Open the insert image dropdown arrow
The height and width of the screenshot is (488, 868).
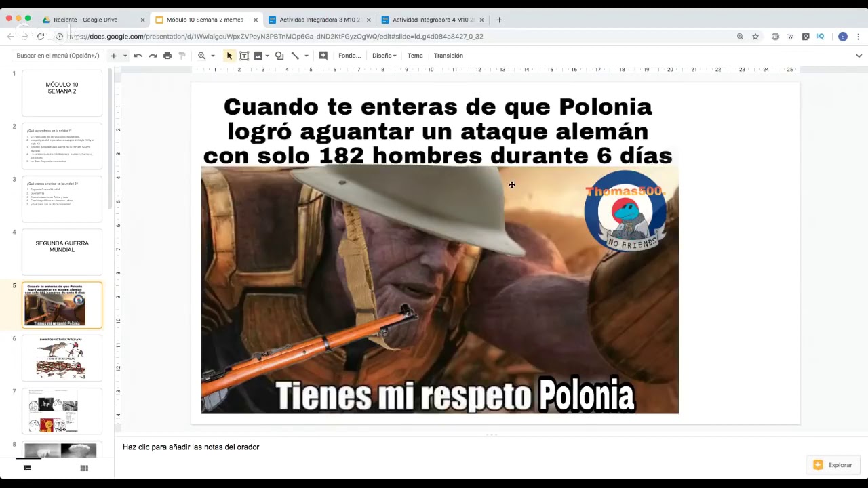click(x=267, y=56)
